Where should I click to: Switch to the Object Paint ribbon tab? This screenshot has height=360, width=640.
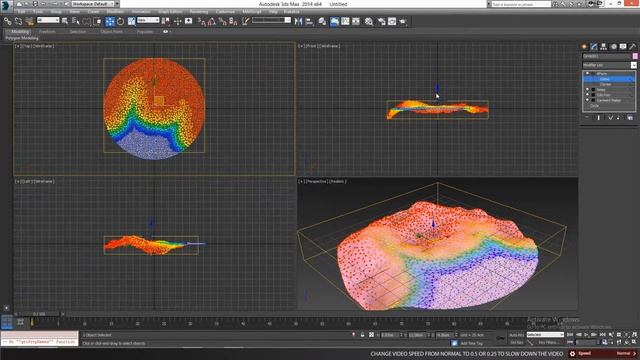pos(111,31)
